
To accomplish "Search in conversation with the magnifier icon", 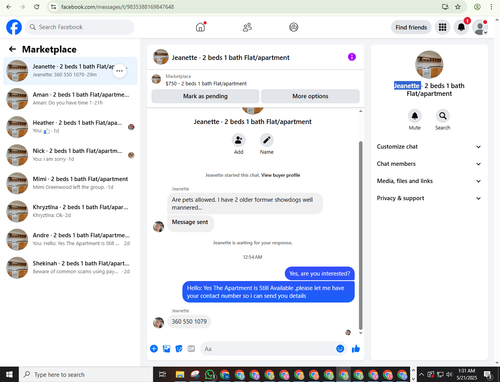I will pyautogui.click(x=443, y=116).
